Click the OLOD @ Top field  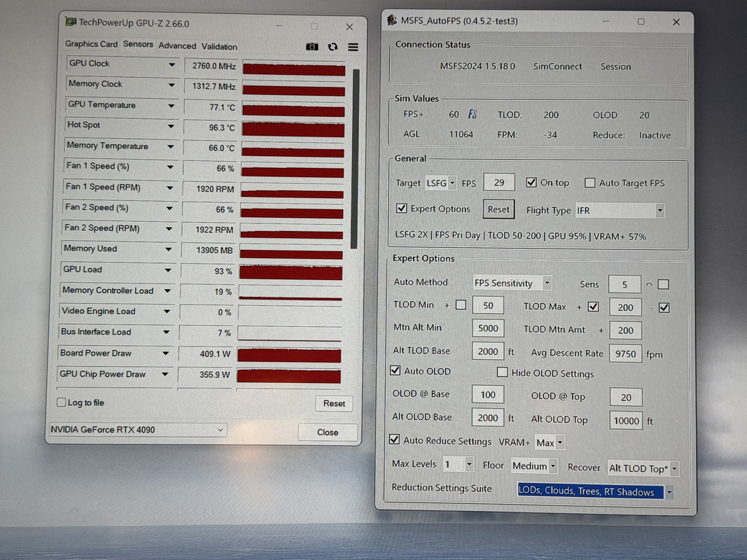coord(626,397)
